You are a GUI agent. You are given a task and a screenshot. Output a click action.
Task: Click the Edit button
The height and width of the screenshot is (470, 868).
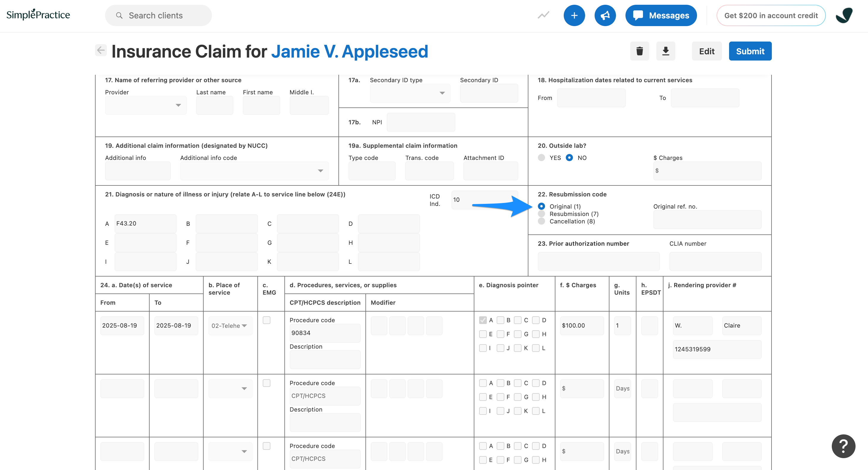click(x=707, y=51)
